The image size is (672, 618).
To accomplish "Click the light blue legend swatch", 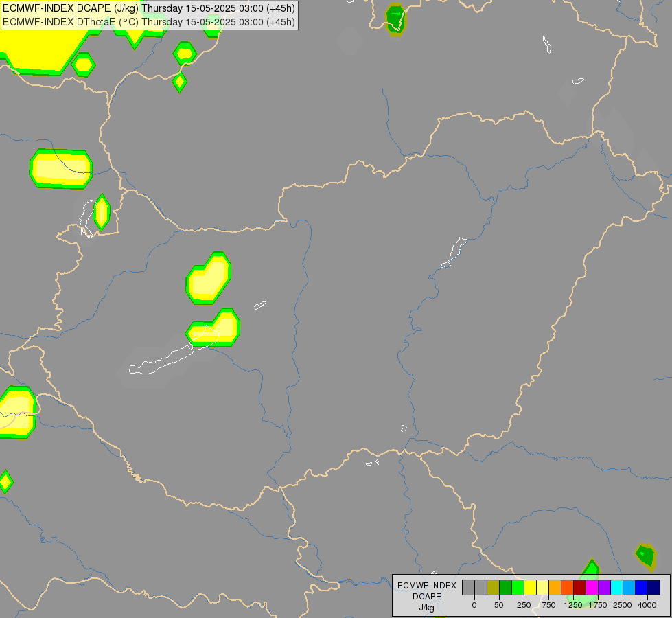I will click(629, 588).
